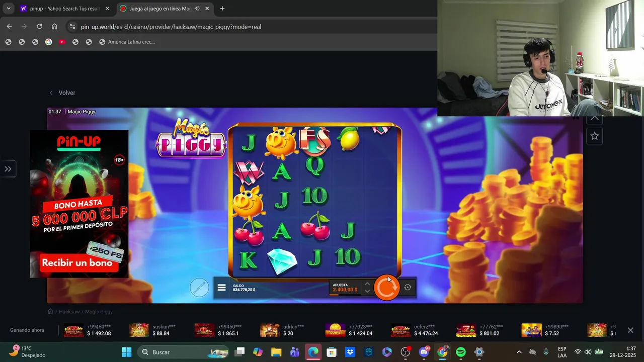Click the round Desactivar bonus button

coord(199,287)
